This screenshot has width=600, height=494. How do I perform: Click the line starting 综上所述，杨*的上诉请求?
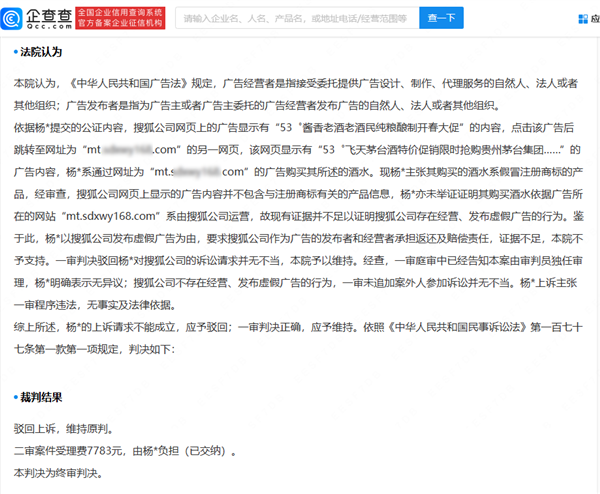298,327
